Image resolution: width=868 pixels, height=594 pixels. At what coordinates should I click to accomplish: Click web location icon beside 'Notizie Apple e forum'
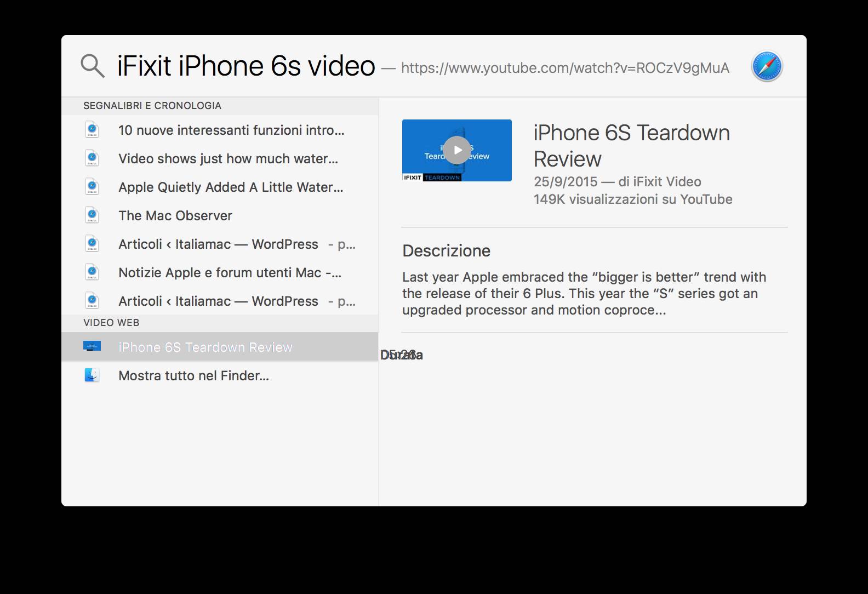92,272
